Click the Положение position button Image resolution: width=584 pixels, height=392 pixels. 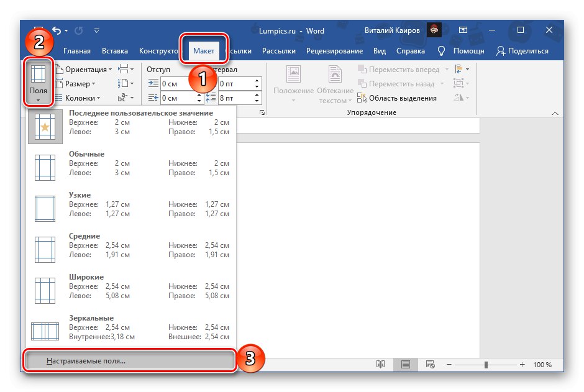point(293,84)
